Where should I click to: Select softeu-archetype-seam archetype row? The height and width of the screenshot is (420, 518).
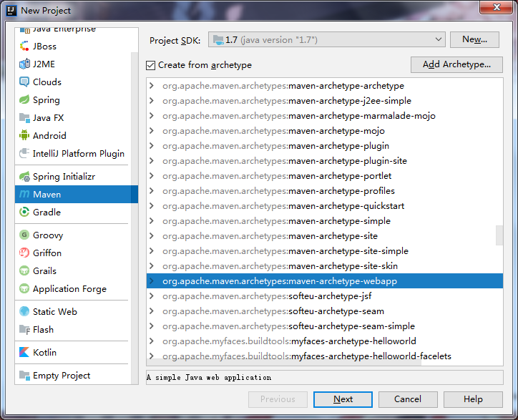tap(325, 311)
